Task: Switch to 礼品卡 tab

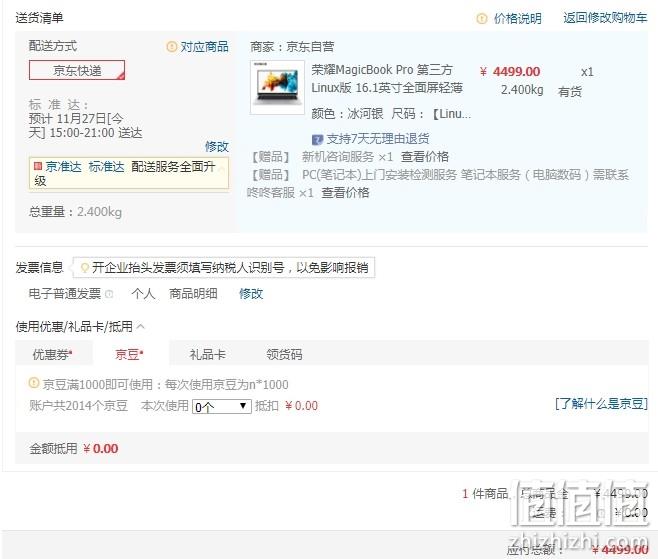Action: pyautogui.click(x=207, y=354)
